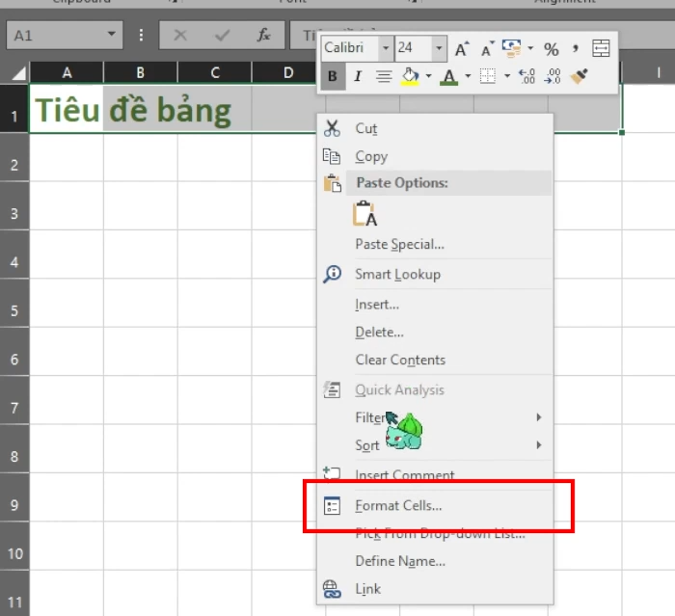
Task: Open Name Box dropdown arrow
Action: click(112, 34)
